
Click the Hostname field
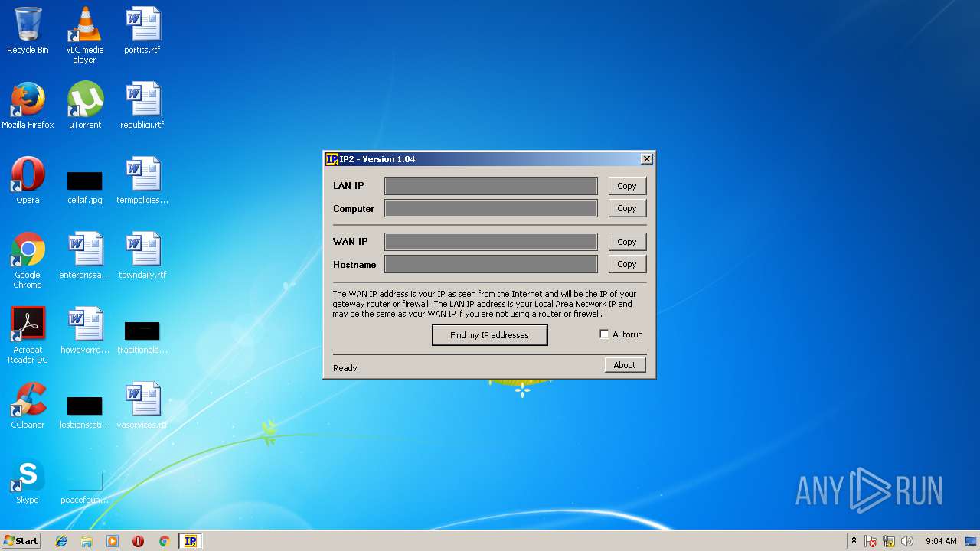(491, 264)
